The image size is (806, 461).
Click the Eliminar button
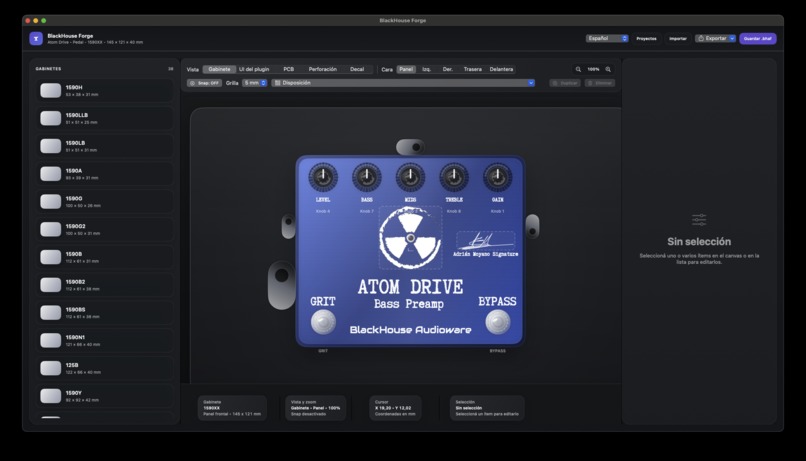600,83
